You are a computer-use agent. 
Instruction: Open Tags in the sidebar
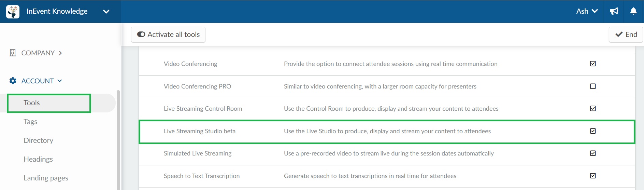coord(30,122)
